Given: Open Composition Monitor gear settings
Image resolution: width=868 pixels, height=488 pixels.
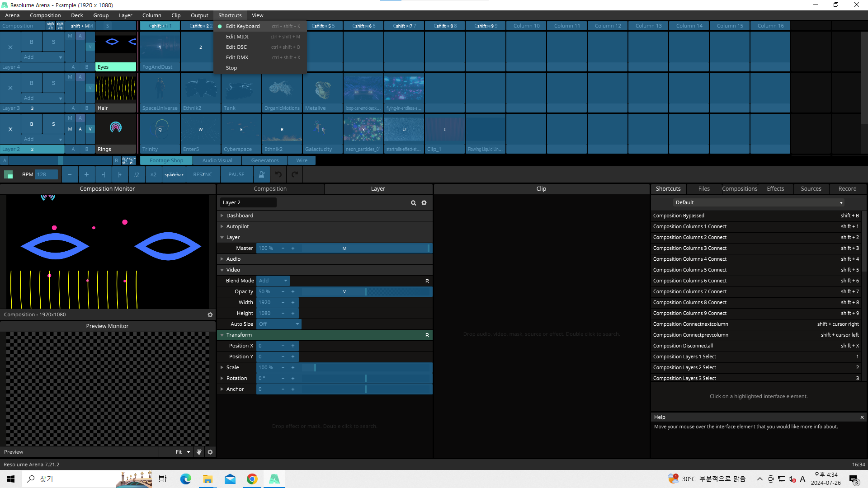Looking at the screenshot, I should click(210, 314).
